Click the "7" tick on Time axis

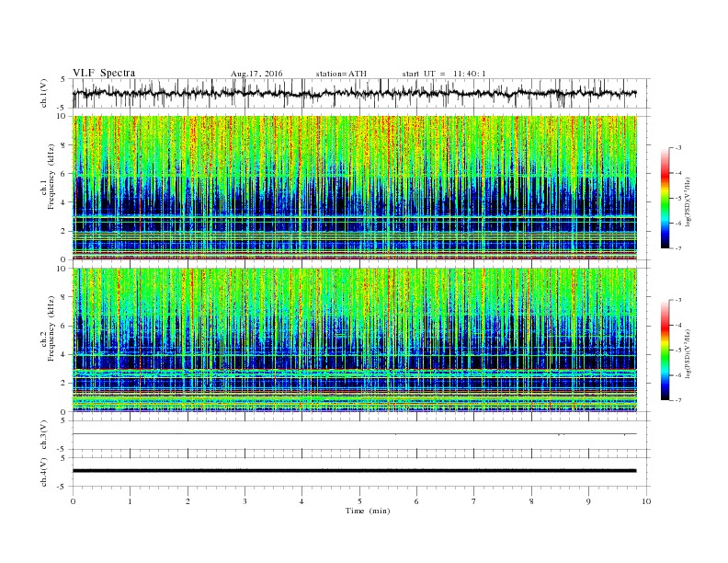[474, 501]
